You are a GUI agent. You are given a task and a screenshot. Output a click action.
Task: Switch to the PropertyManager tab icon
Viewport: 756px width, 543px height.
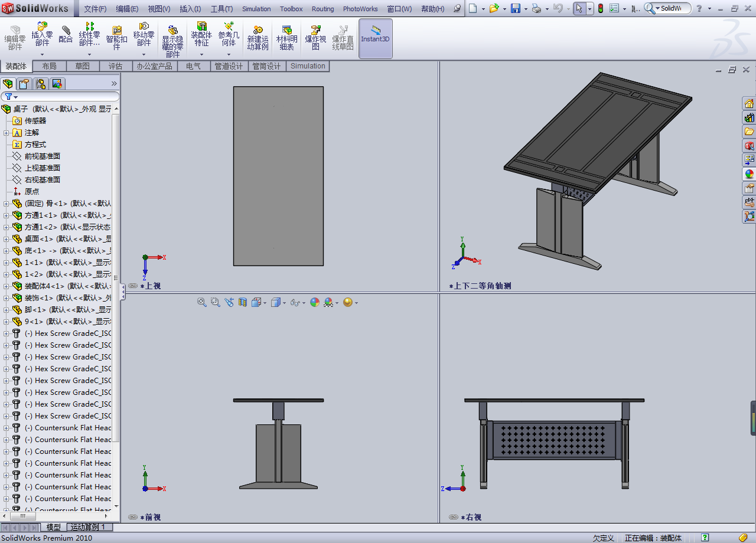coord(24,83)
